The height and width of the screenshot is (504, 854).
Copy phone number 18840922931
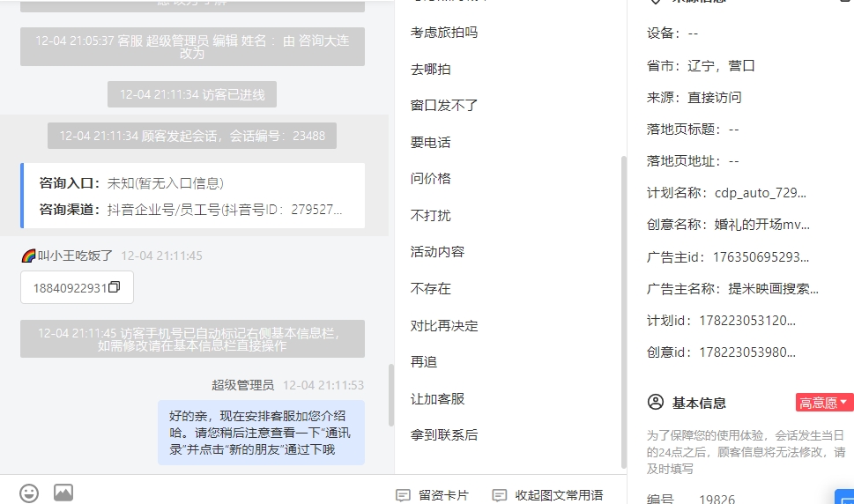pyautogui.click(x=115, y=287)
